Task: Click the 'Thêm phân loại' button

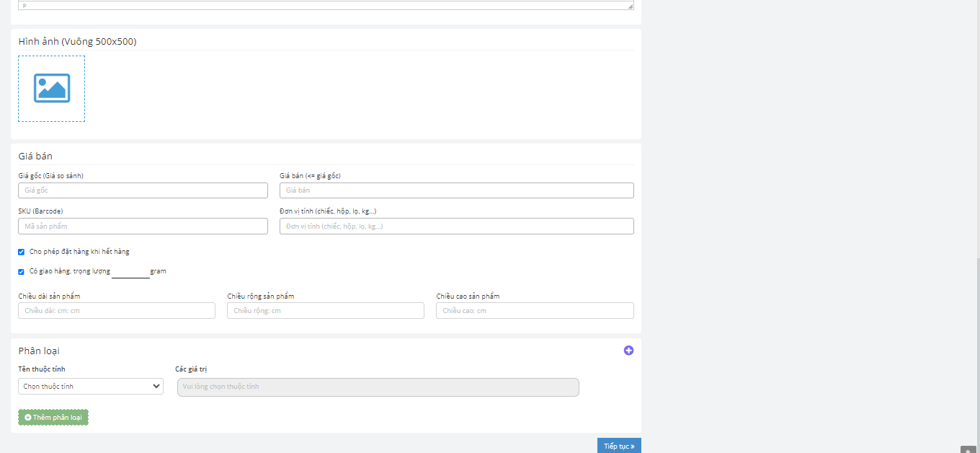Action: tap(53, 418)
